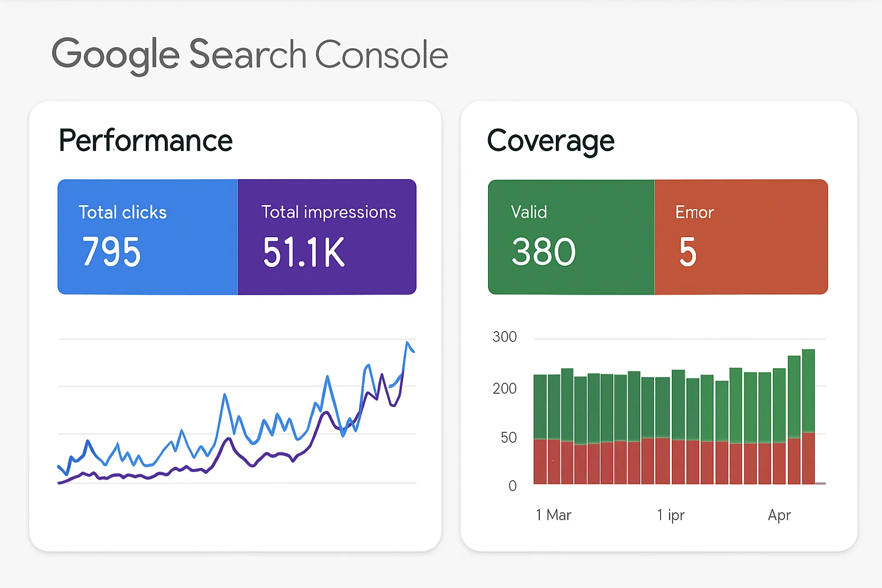Click the 200 axis label
Viewport: 882px width, 588px height.
click(x=505, y=388)
